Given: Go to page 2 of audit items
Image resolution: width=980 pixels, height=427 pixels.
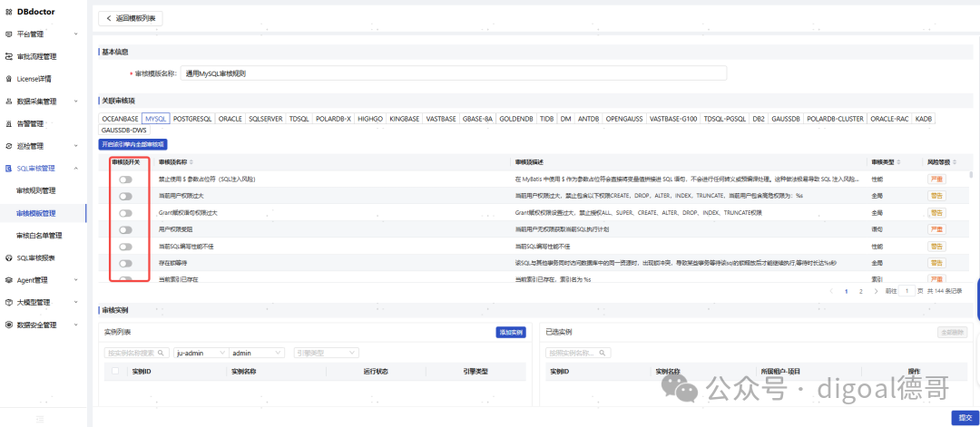Looking at the screenshot, I should point(861,291).
